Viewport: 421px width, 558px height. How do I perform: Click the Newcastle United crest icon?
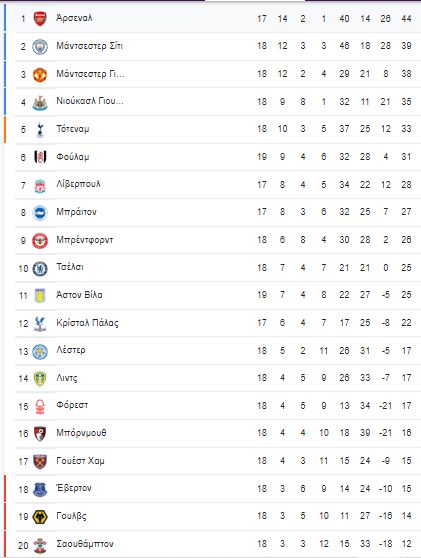(40, 102)
